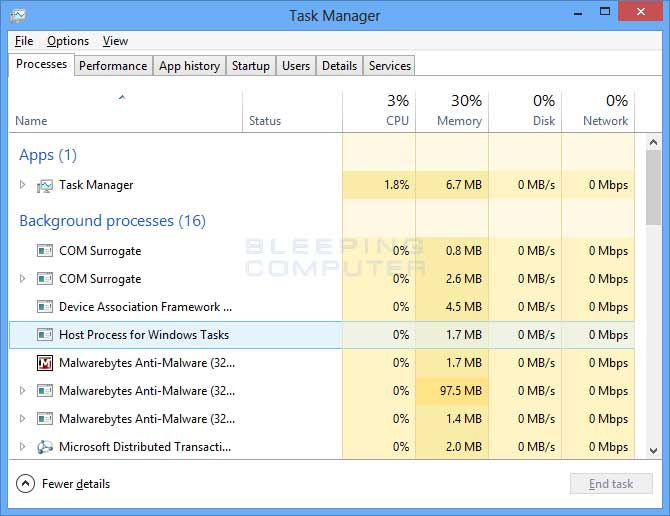Screen dimensions: 670x516
Task: Maximize the Task Manager window
Action: [605, 12]
